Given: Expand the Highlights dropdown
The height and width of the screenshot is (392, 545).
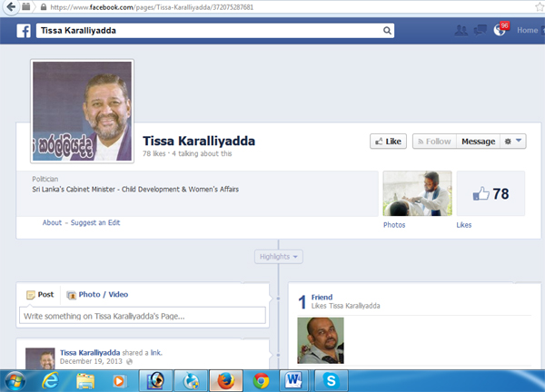Looking at the screenshot, I should click(279, 257).
